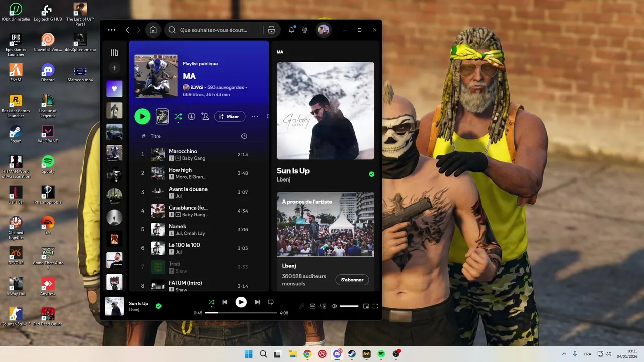Click the Mixer button

point(229,116)
